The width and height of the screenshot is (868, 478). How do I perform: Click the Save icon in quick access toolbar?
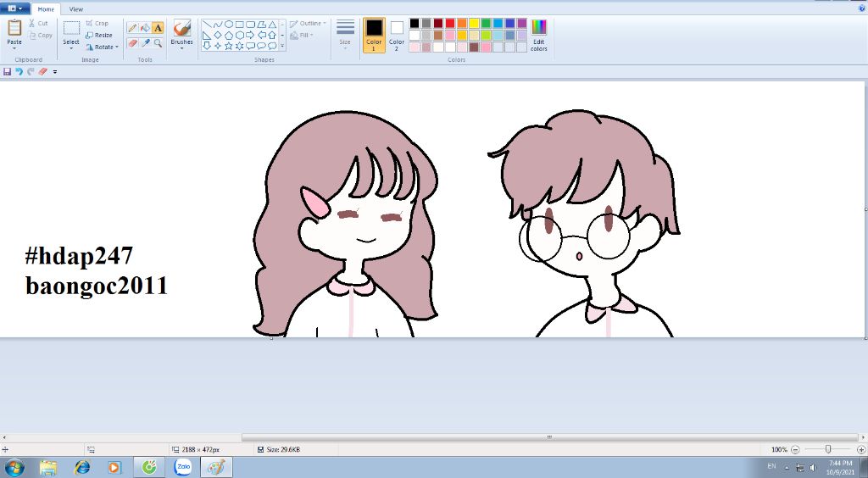pyautogui.click(x=8, y=72)
